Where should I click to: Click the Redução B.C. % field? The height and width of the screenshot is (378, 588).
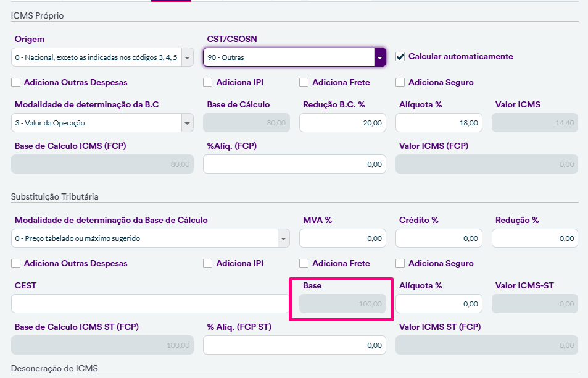342,123
